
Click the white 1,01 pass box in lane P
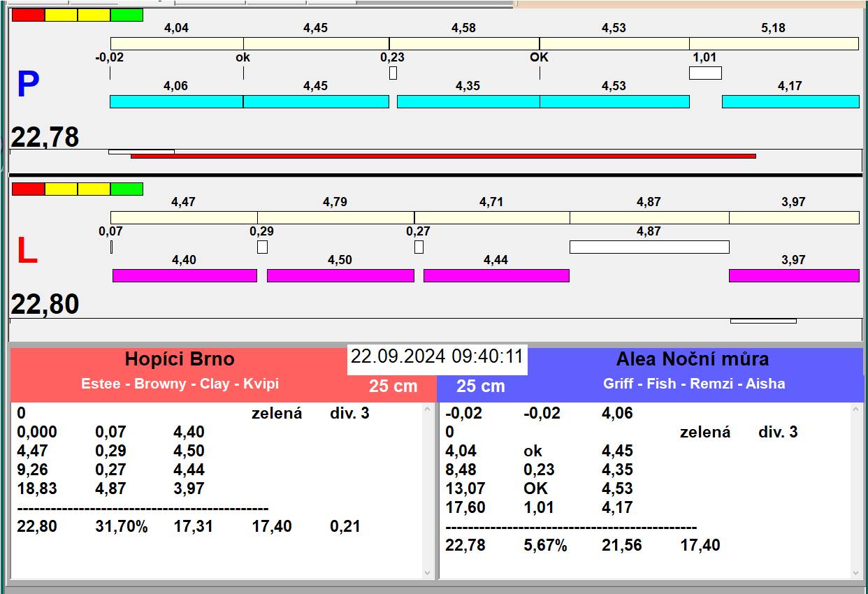[x=704, y=73]
